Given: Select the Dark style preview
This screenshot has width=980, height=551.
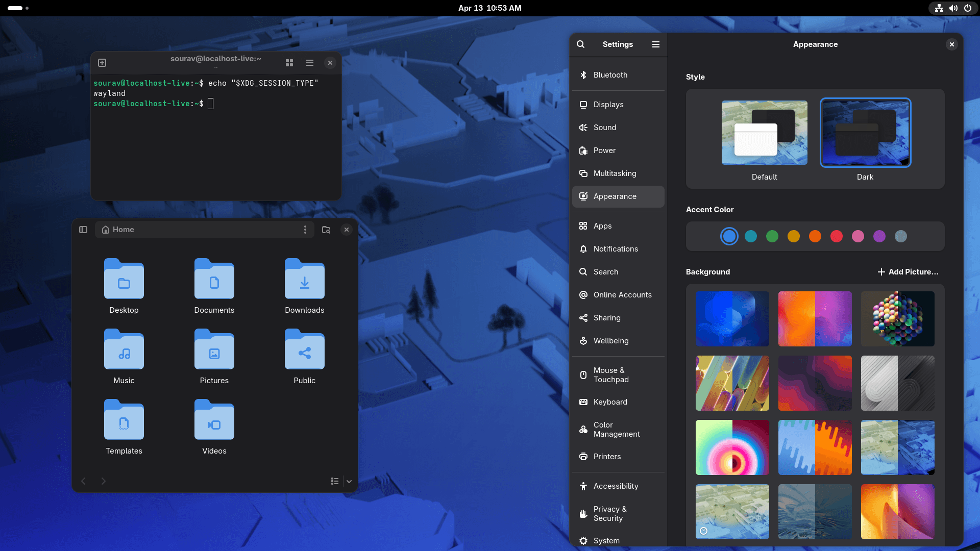Looking at the screenshot, I should [865, 133].
